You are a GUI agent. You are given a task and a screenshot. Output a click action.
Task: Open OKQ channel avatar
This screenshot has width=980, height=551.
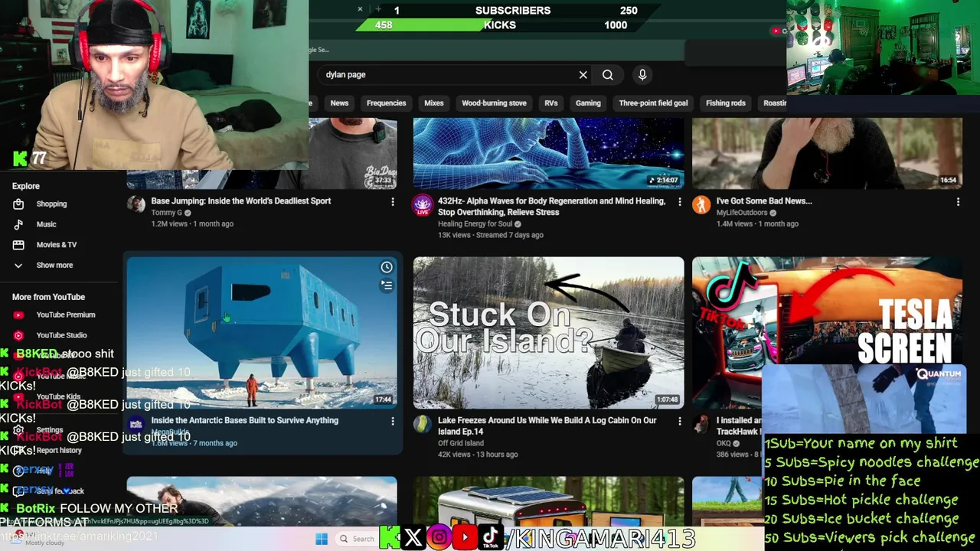tap(701, 424)
